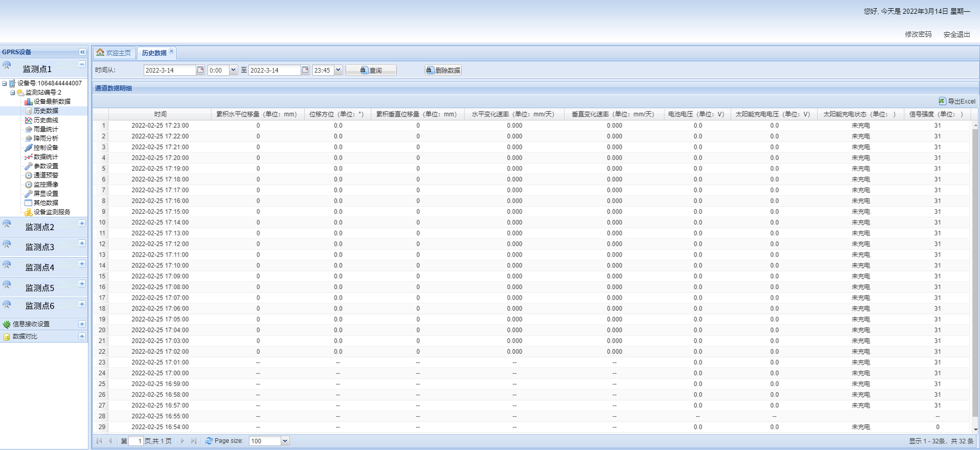
Task: Expand the 监测点2 accordion section
Action: pos(82,223)
